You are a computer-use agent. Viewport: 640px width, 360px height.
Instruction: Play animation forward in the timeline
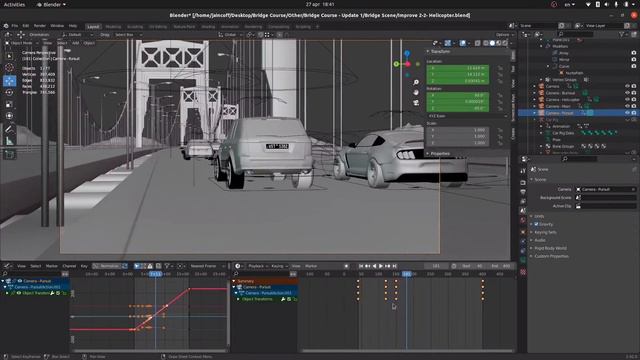[x=381, y=266]
